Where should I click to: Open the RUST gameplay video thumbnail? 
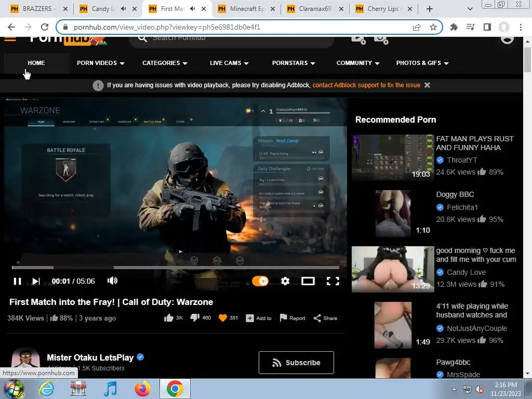point(393,157)
